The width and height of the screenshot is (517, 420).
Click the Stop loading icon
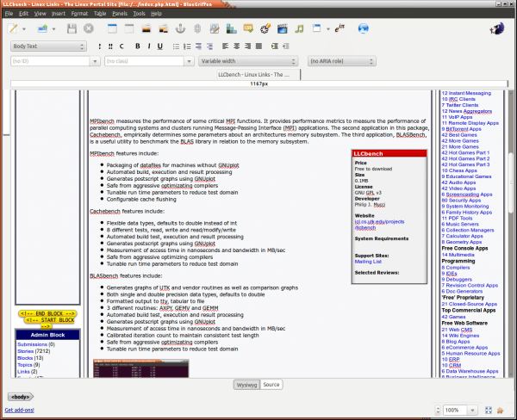click(89, 28)
